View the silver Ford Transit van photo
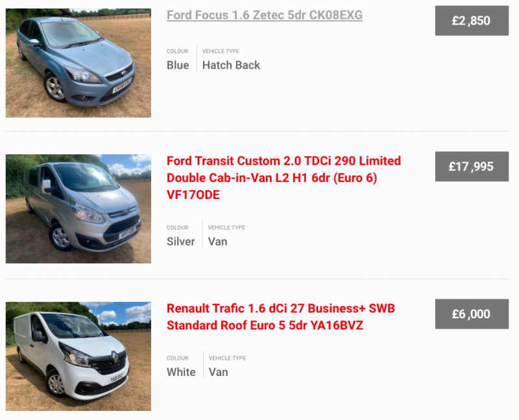Image resolution: width=519 pixels, height=420 pixels. pos(78,209)
